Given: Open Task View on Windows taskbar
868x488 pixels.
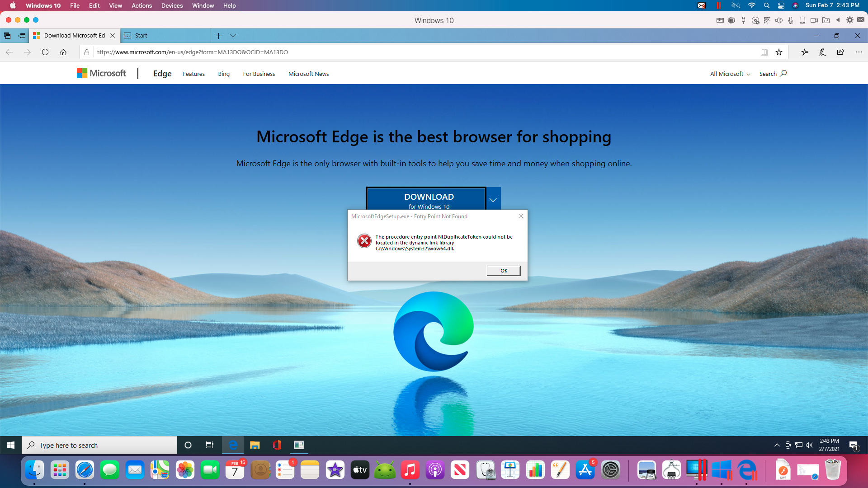Looking at the screenshot, I should point(210,445).
